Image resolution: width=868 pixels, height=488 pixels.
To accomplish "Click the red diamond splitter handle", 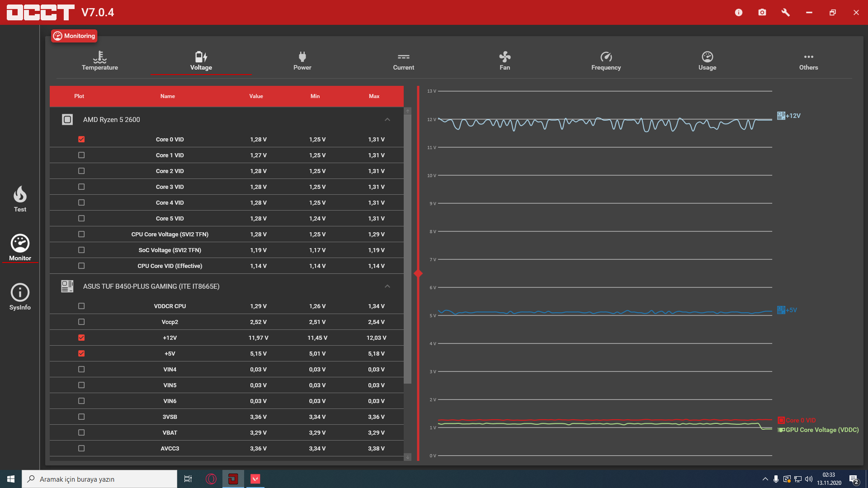I will [x=418, y=273].
